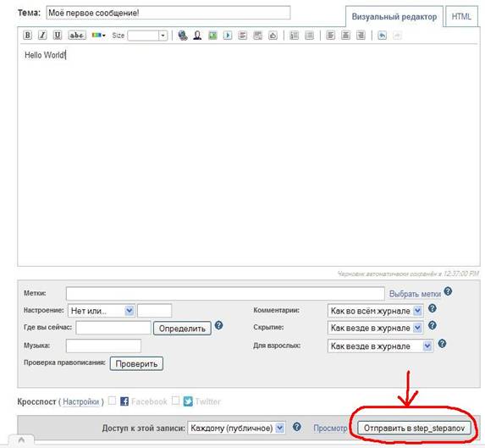Insert an image using the picture icon
Image resolution: width=485 pixels, height=448 pixels.
point(212,36)
